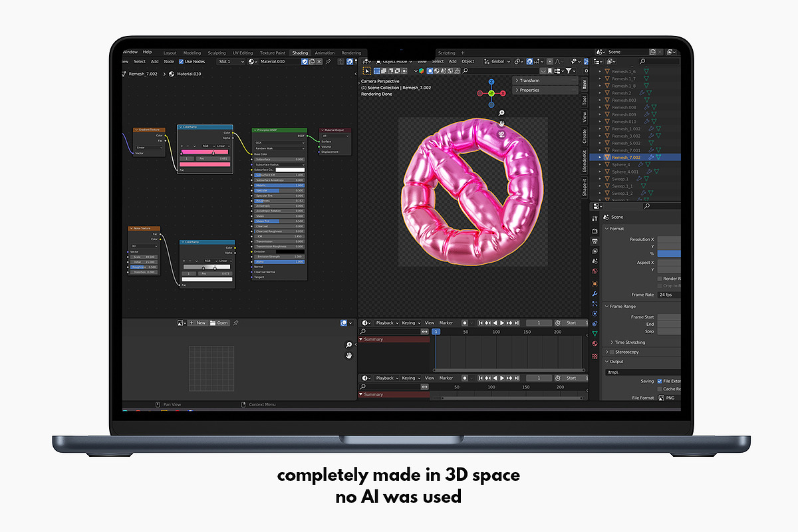Open the Material properties sphere icon
This screenshot has height=532, width=798.
[x=595, y=344]
